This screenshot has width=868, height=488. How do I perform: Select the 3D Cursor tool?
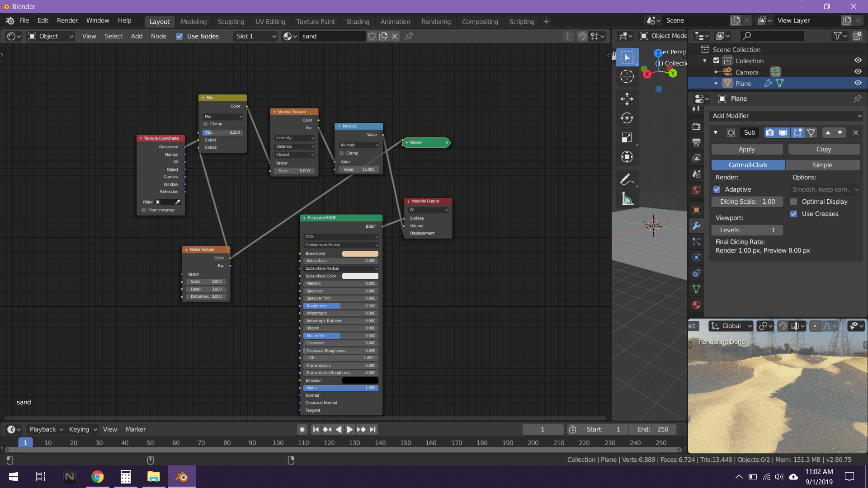click(627, 76)
